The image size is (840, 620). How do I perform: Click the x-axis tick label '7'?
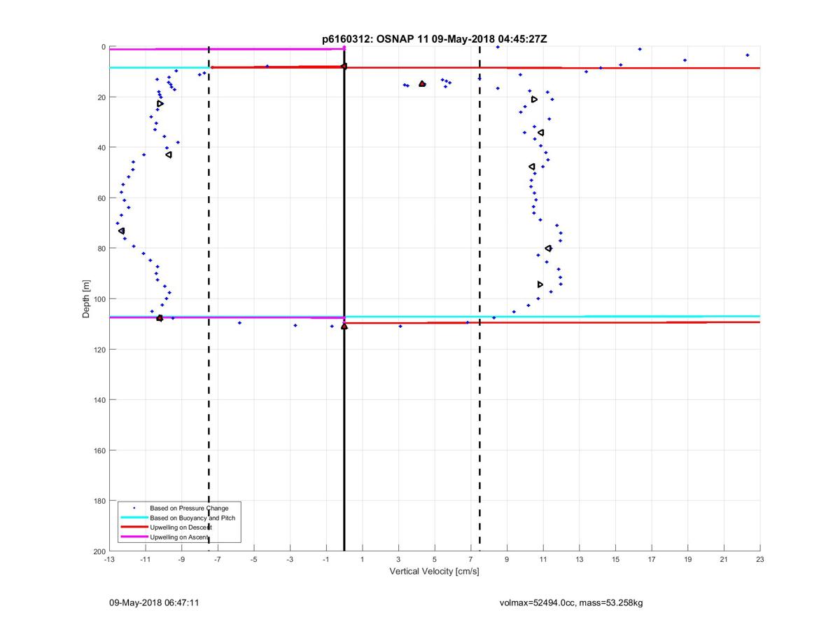tap(471, 560)
